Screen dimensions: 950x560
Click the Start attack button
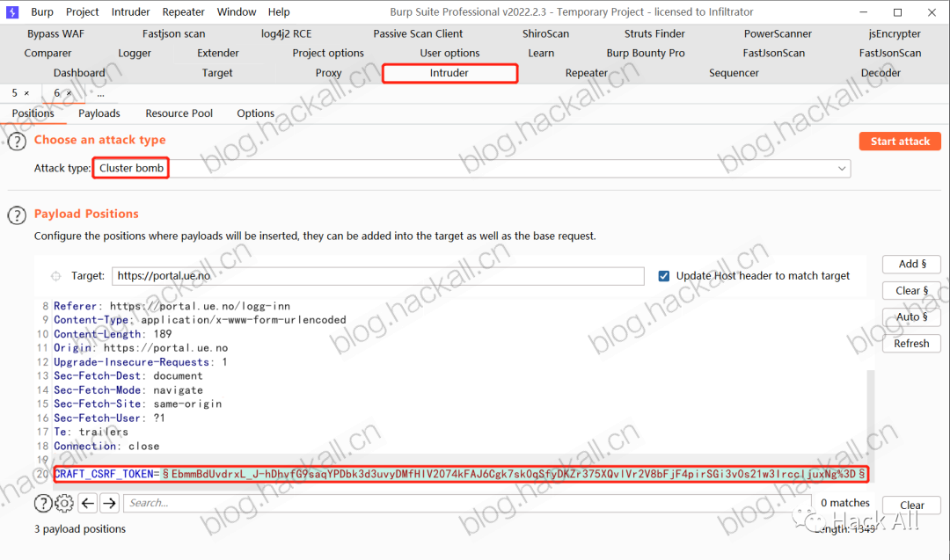(901, 142)
